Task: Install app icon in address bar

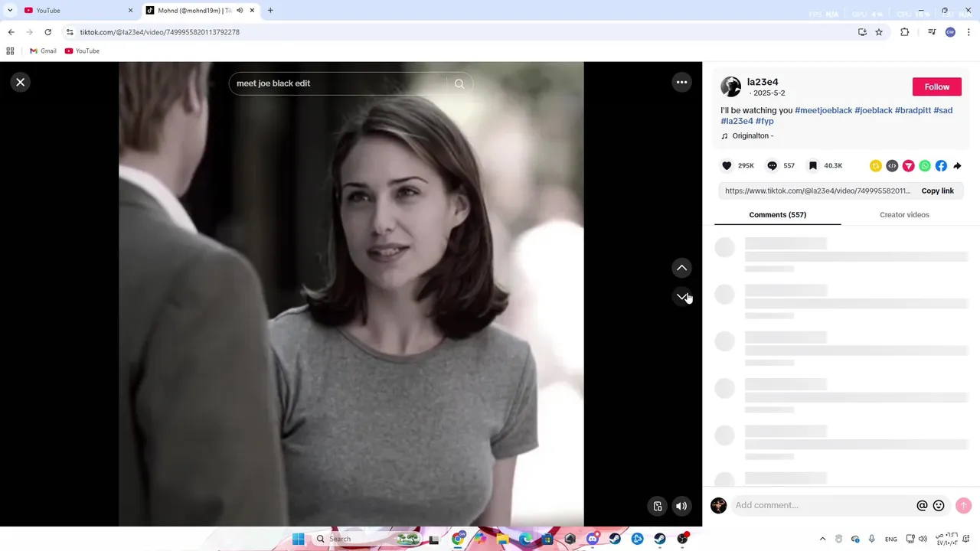Action: (862, 32)
